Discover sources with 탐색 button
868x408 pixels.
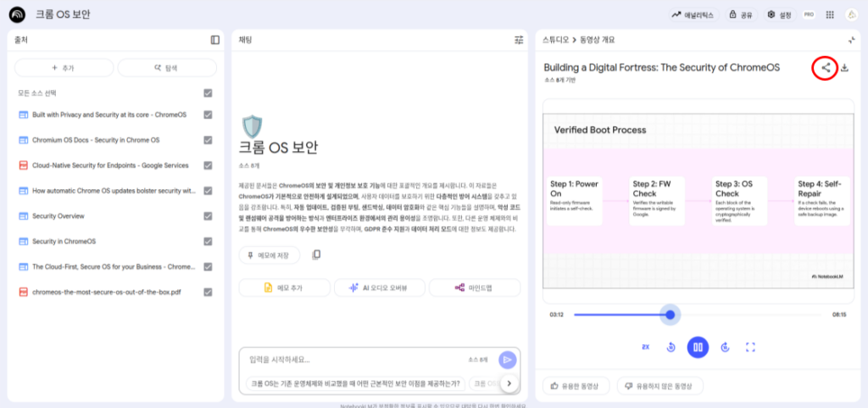click(x=167, y=68)
